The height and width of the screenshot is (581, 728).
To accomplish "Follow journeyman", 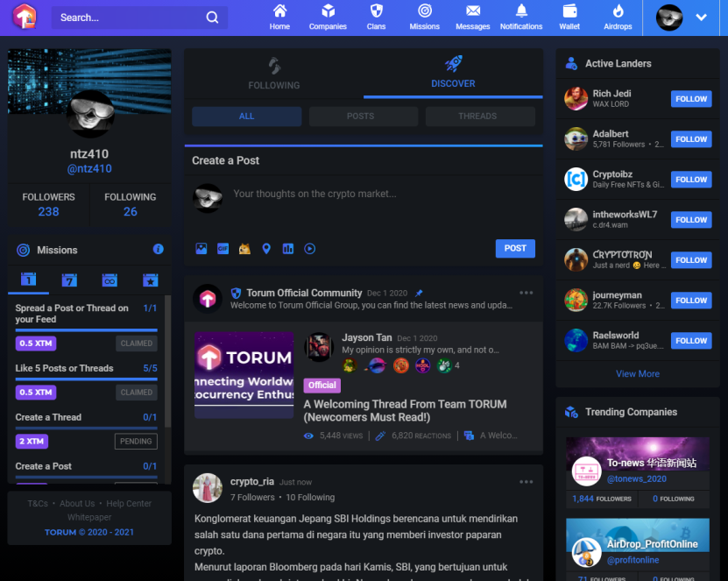I will [691, 301].
